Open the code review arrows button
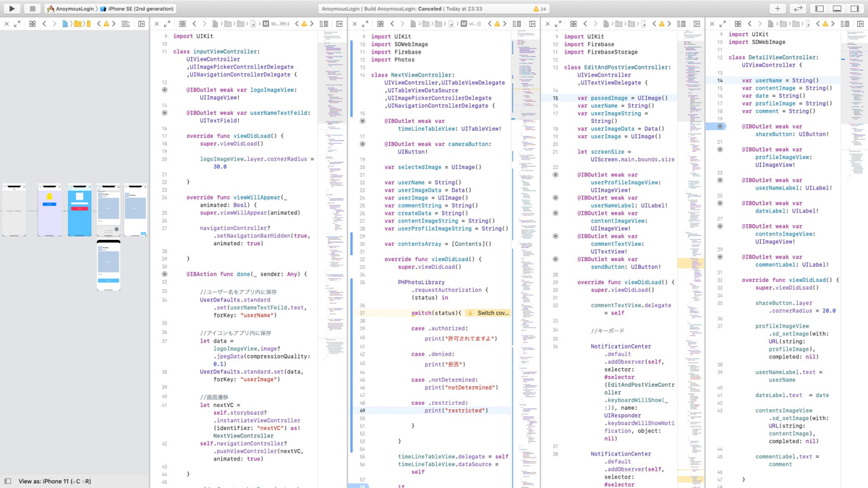The image size is (868, 488). click(x=798, y=9)
